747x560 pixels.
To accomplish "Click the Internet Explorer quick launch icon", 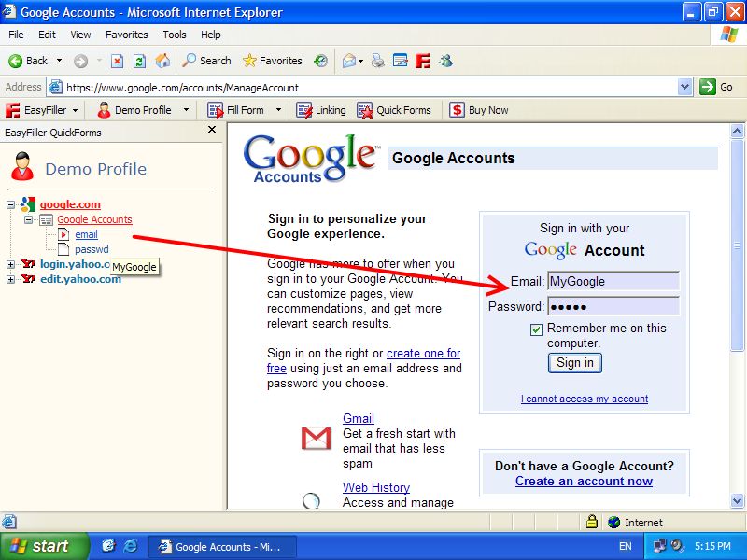I will [x=130, y=546].
